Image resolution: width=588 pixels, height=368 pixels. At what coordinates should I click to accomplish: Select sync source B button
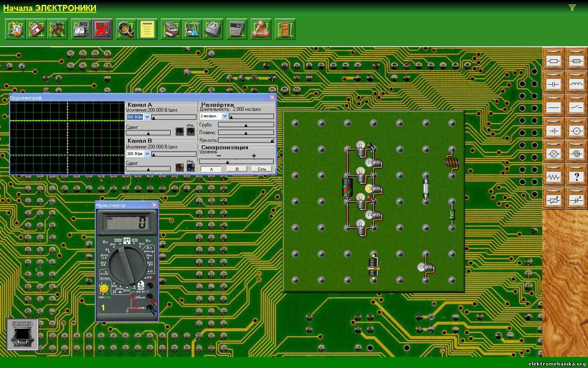[237, 169]
